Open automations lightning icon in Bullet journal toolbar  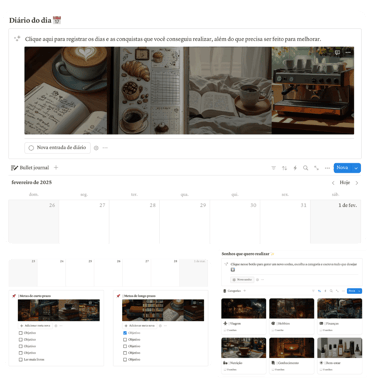295,168
